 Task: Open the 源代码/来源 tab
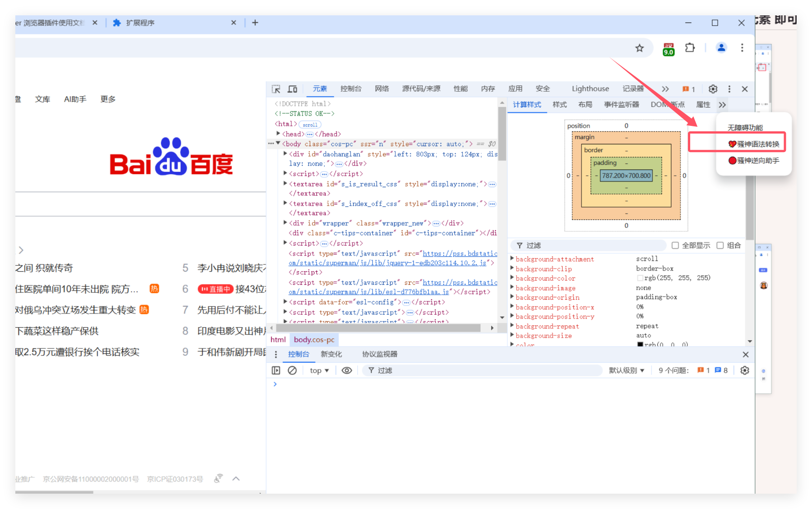[x=421, y=89]
